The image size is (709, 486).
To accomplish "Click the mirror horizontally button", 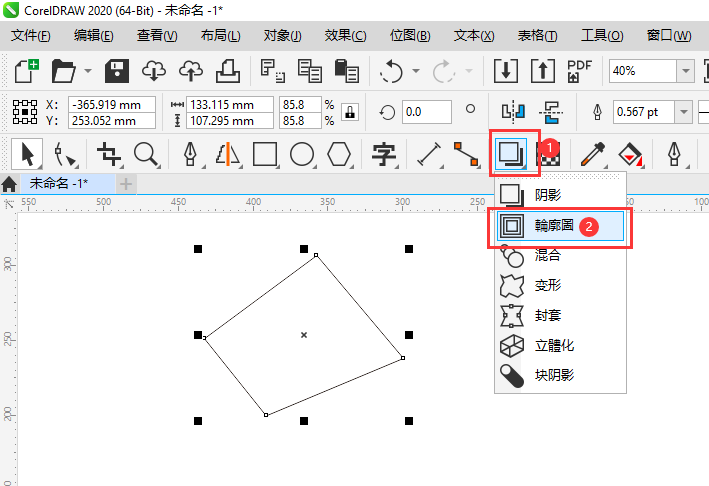I will [x=514, y=112].
